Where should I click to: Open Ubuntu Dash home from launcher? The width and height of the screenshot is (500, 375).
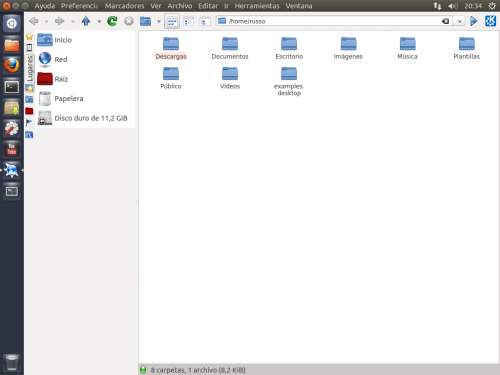(12, 23)
